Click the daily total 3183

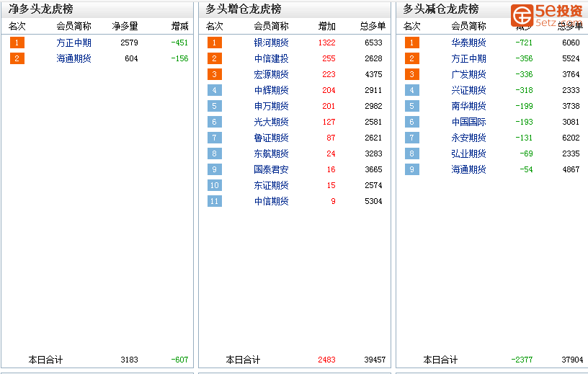[x=130, y=360]
